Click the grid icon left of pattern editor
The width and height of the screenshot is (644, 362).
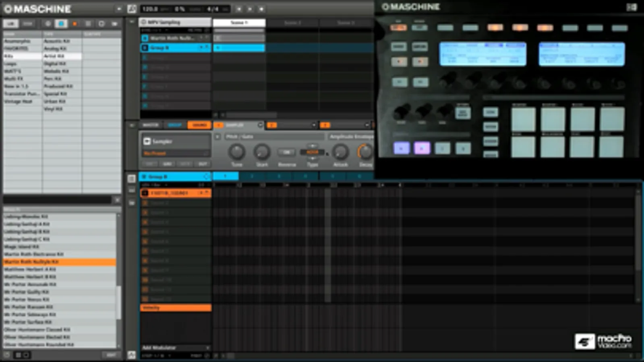coord(132,178)
